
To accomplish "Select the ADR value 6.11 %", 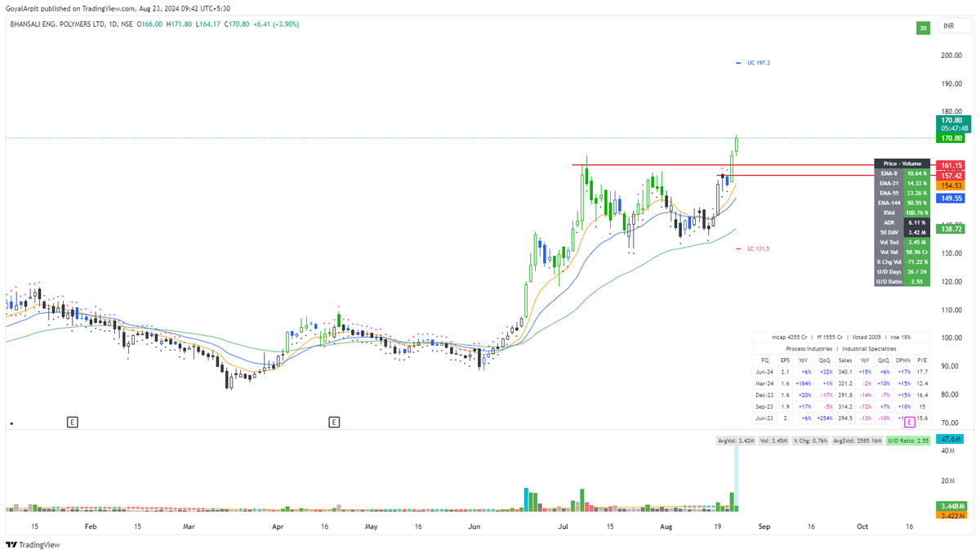I will coord(917,222).
